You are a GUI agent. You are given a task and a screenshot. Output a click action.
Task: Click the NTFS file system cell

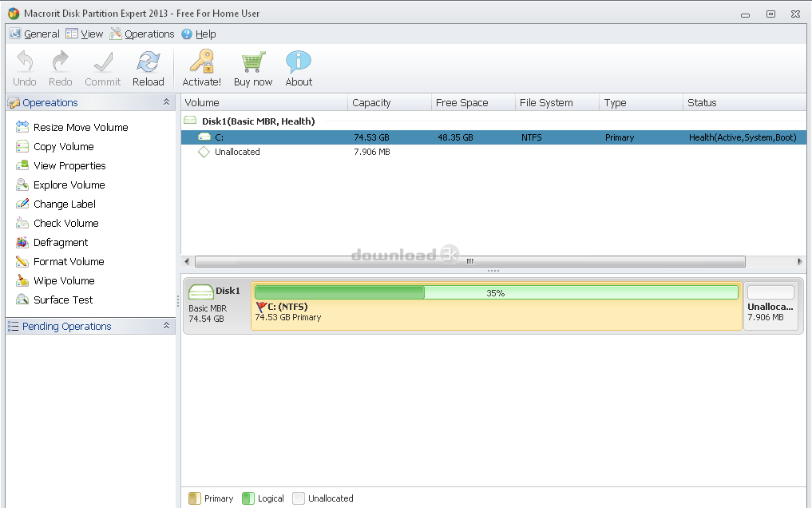(531, 137)
